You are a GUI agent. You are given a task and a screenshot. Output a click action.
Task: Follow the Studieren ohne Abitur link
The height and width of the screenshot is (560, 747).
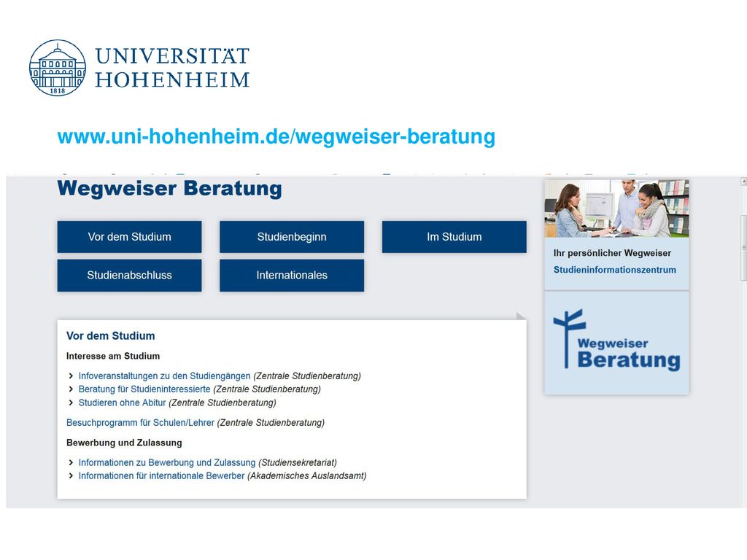click(x=122, y=402)
